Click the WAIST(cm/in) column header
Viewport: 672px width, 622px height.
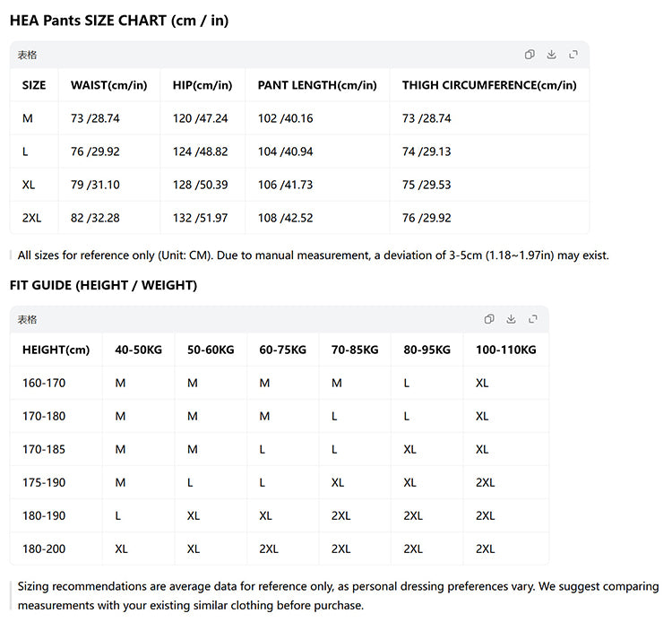click(108, 85)
